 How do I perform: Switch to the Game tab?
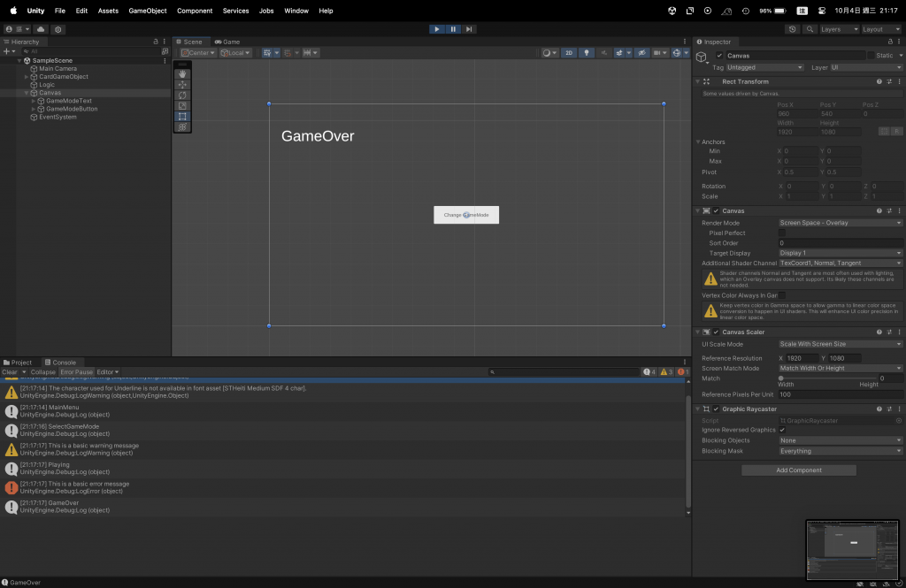click(227, 42)
